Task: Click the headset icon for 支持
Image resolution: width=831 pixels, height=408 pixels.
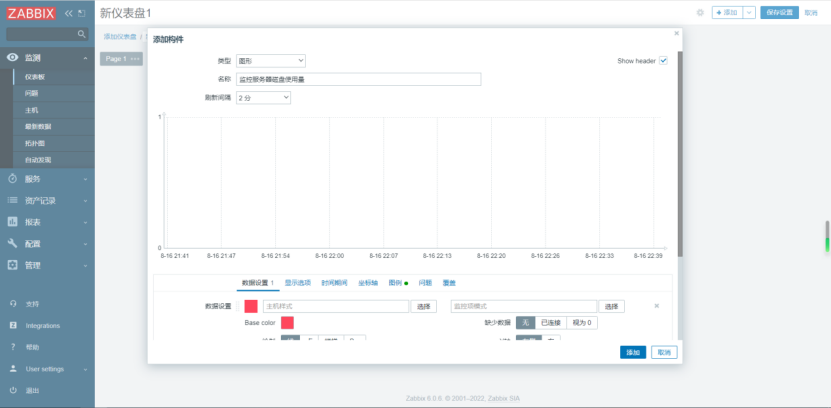Action: (x=13, y=304)
